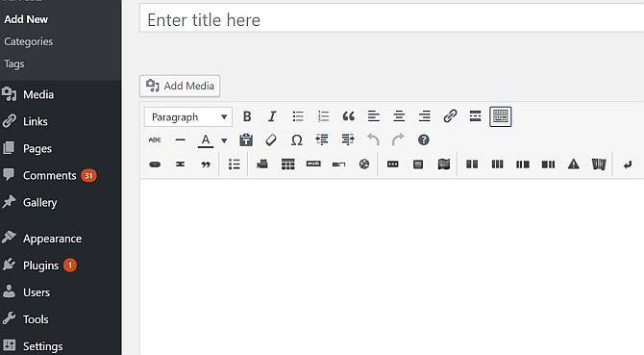Viewport: 644px width, 355px height.
Task: Click the plugin update count badge
Action: pos(70,266)
